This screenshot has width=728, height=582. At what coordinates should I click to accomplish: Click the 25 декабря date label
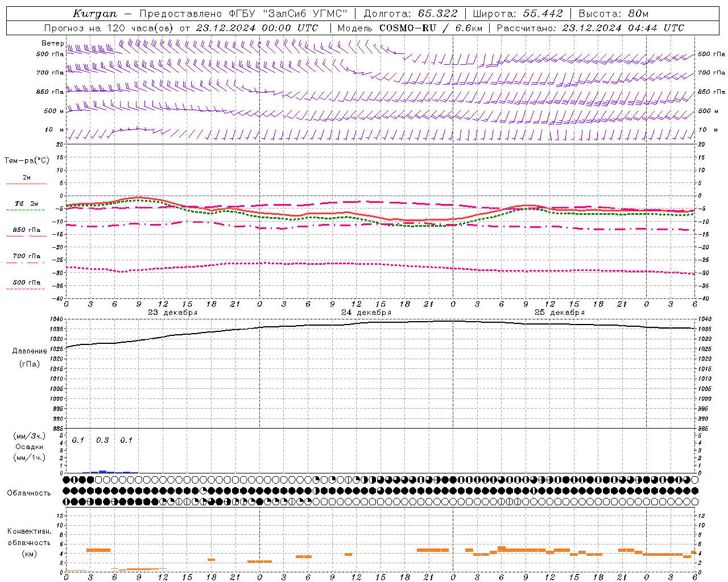coord(560,313)
